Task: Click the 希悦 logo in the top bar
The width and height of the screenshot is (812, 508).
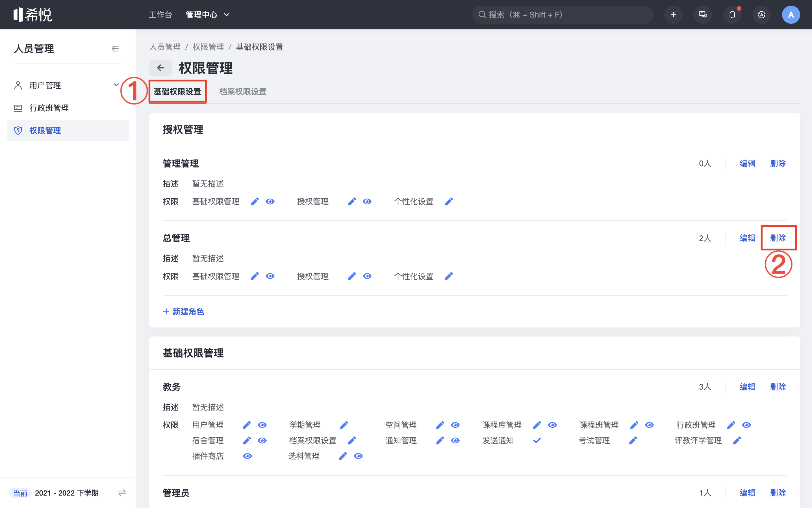Action: [32, 14]
